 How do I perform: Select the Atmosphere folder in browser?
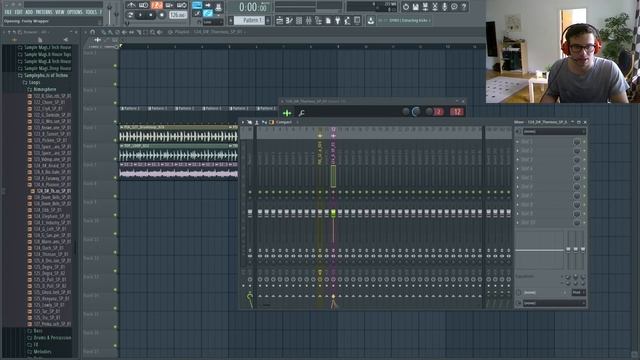point(42,89)
